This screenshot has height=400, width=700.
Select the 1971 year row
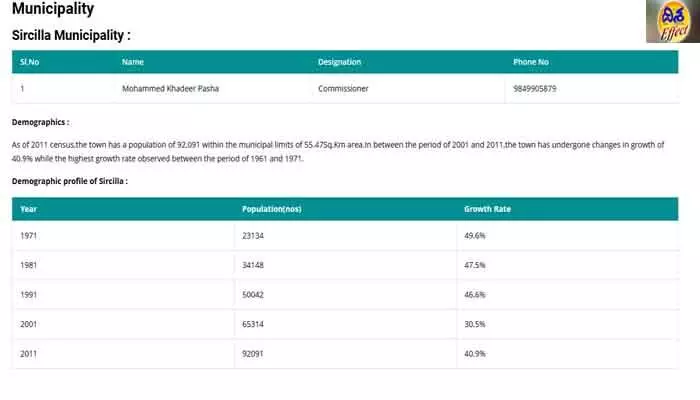click(x=345, y=236)
